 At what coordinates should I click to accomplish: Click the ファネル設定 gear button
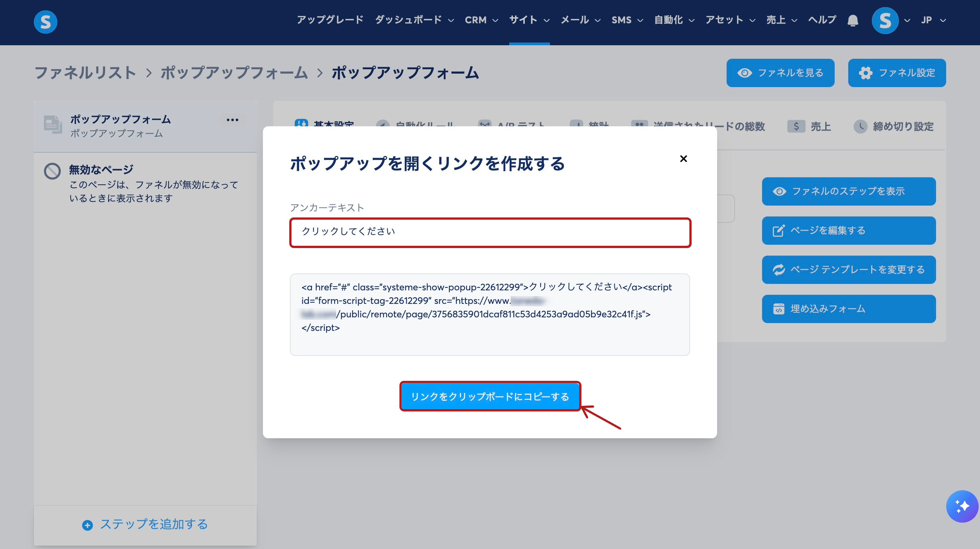(897, 73)
